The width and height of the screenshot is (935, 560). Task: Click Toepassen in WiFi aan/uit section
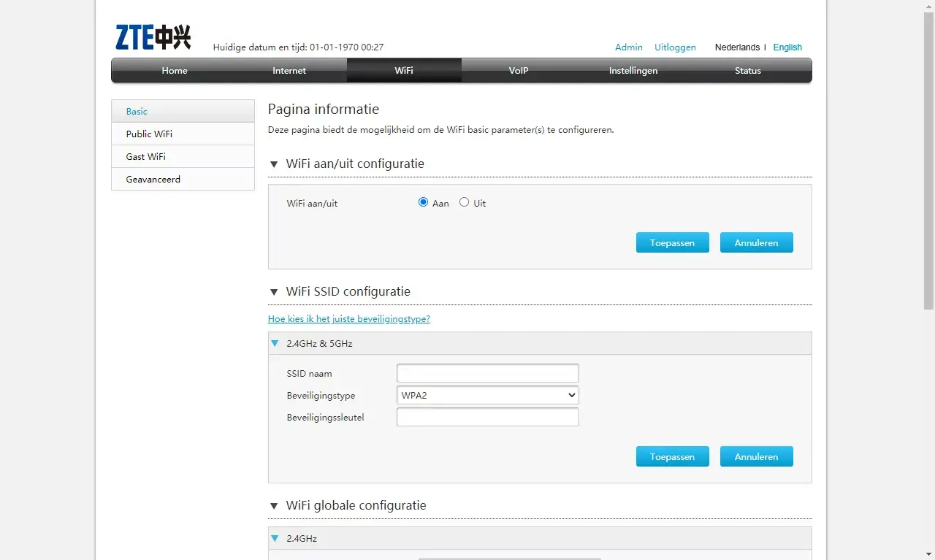[x=672, y=242]
